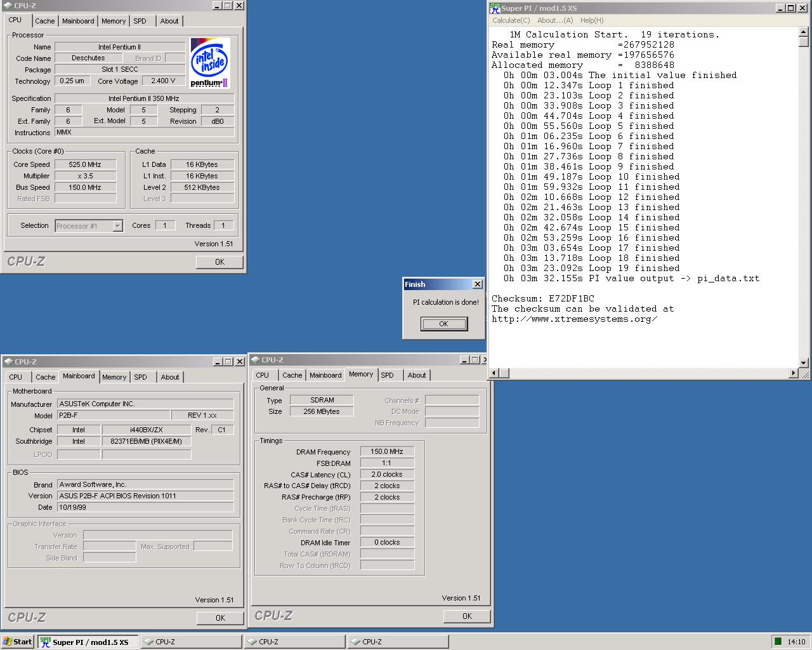Open the Help(H) menu in Super PI
Viewport: 812px width, 650px height.
pyautogui.click(x=592, y=20)
